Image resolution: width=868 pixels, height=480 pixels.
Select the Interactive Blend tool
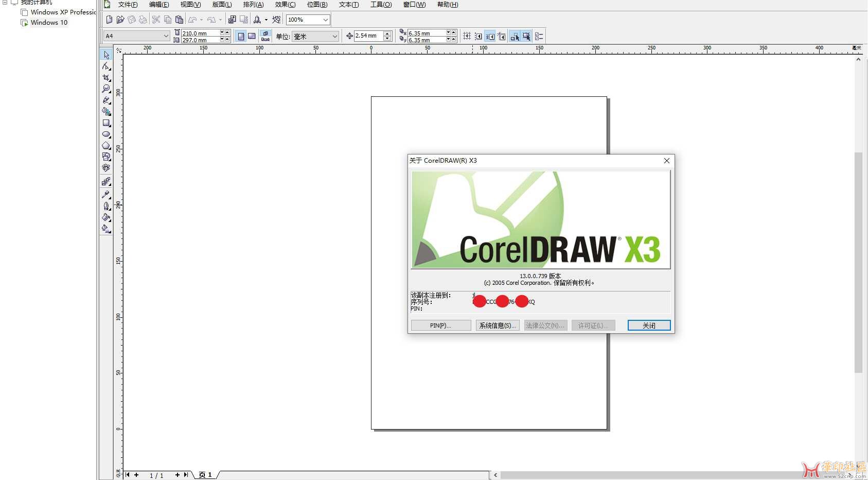point(107,181)
